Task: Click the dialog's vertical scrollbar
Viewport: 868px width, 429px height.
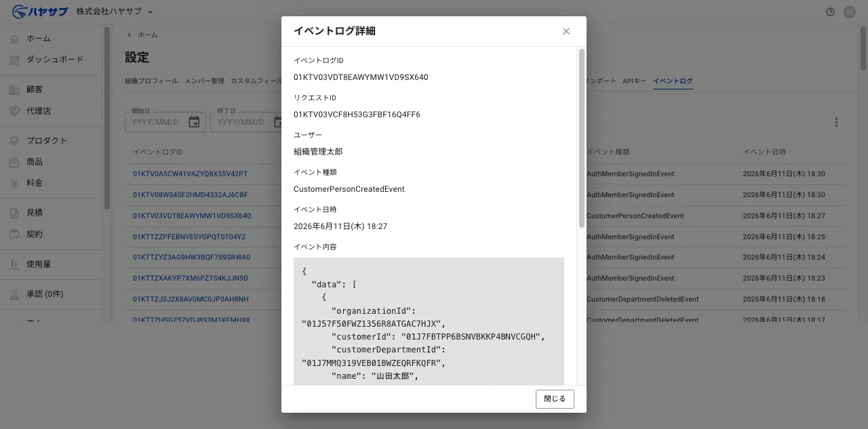Action: (581, 138)
